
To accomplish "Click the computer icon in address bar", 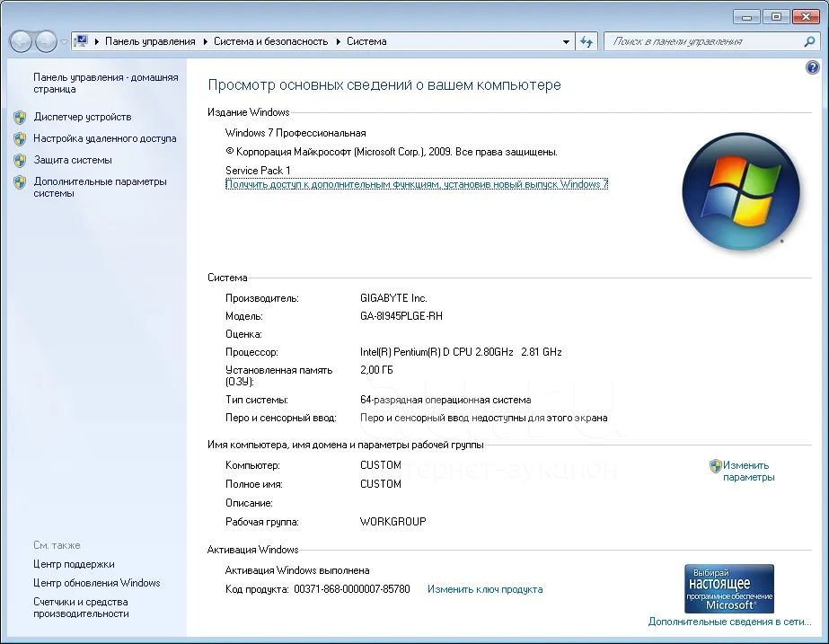I will tap(81, 41).
